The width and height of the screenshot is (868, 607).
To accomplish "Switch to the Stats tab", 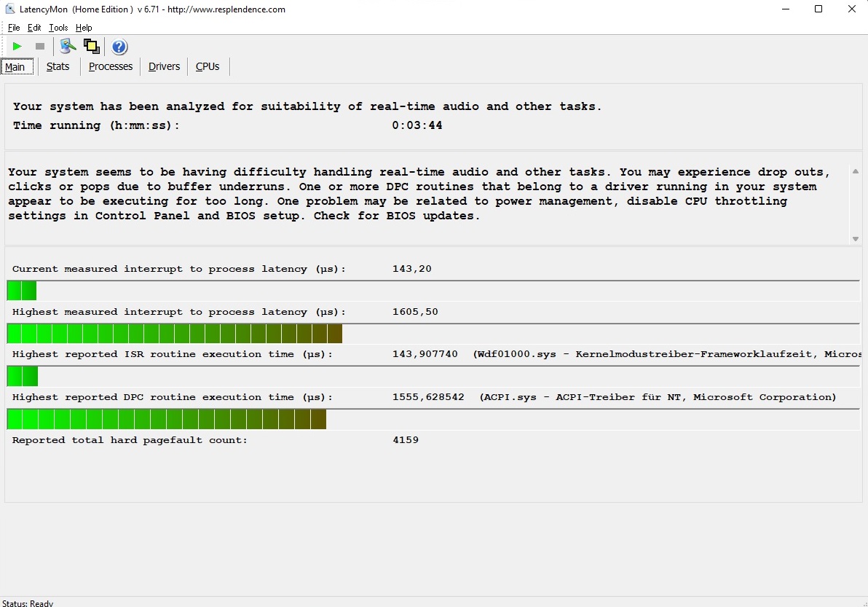I will tap(58, 66).
